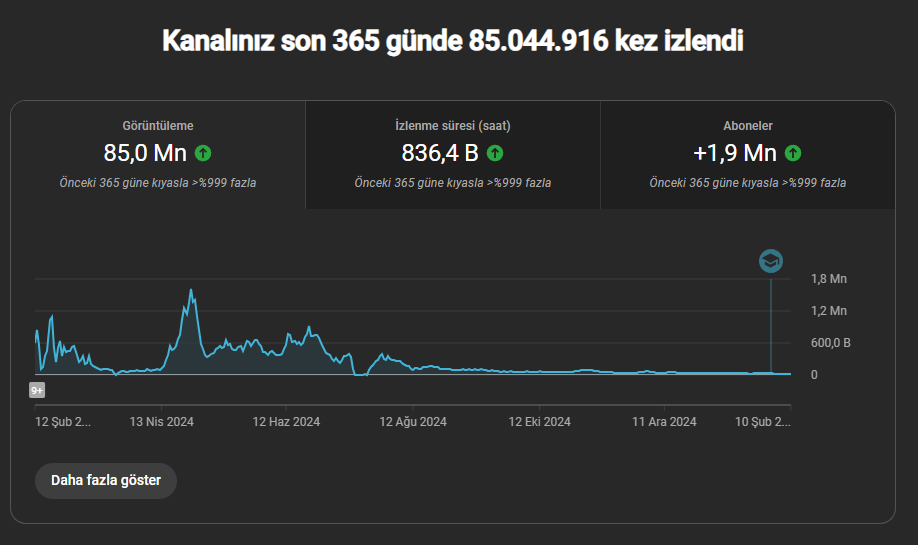Image resolution: width=918 pixels, height=545 pixels.
Task: Click the Daha fazla göster button
Action: [106, 481]
